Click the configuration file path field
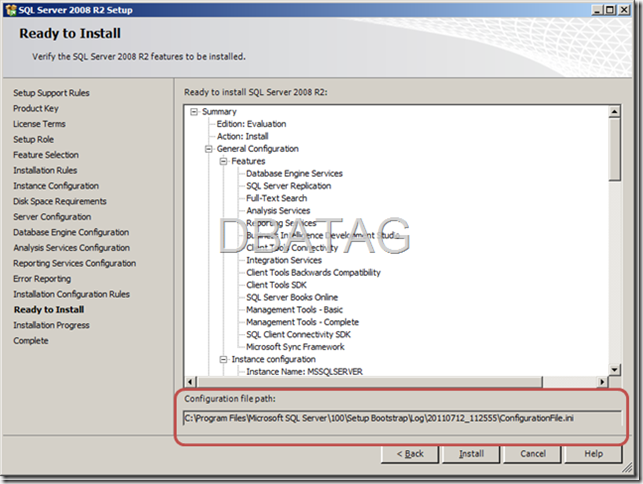This screenshot has height=484, width=643. coord(402,418)
